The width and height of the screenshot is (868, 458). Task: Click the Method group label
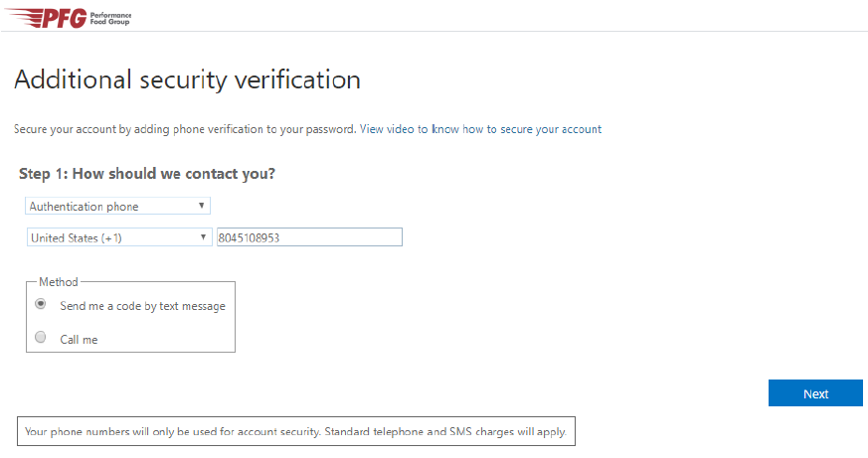tap(58, 282)
